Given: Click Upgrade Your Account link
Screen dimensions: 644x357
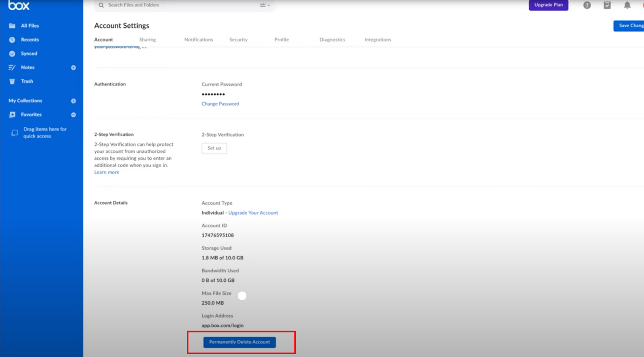Looking at the screenshot, I should (253, 213).
